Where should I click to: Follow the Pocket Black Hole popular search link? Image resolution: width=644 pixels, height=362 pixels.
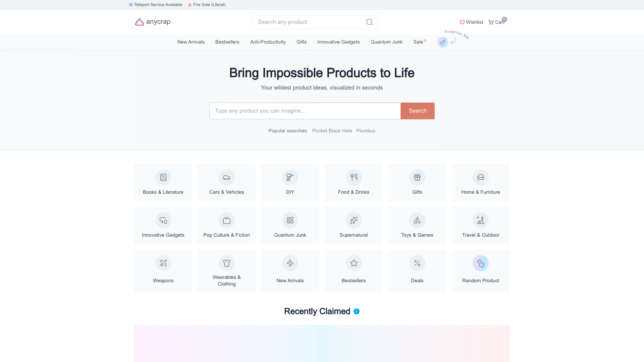point(332,131)
